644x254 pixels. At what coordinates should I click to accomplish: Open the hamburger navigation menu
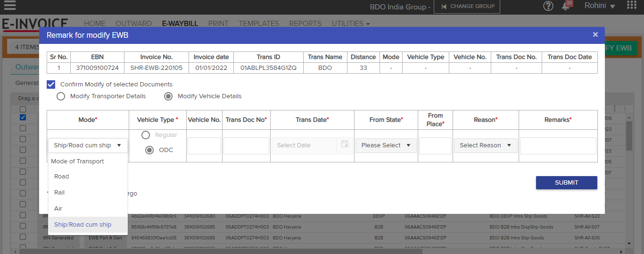click(x=9, y=6)
